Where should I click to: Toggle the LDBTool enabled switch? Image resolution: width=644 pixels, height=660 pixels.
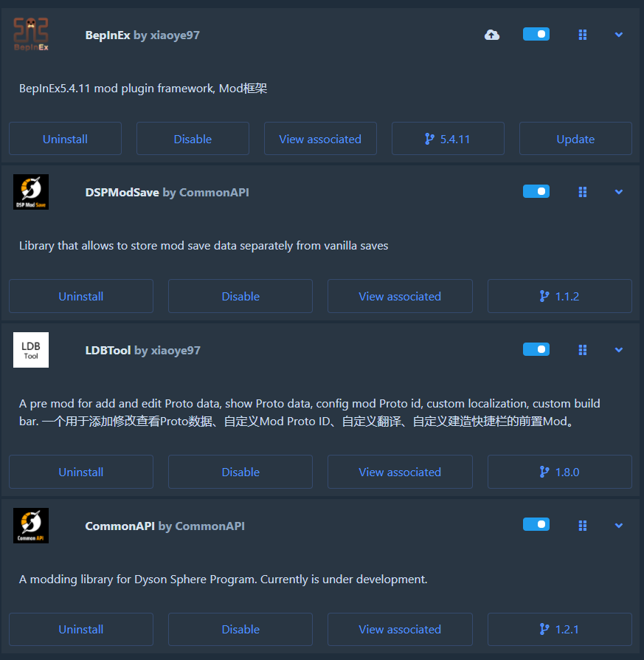536,349
